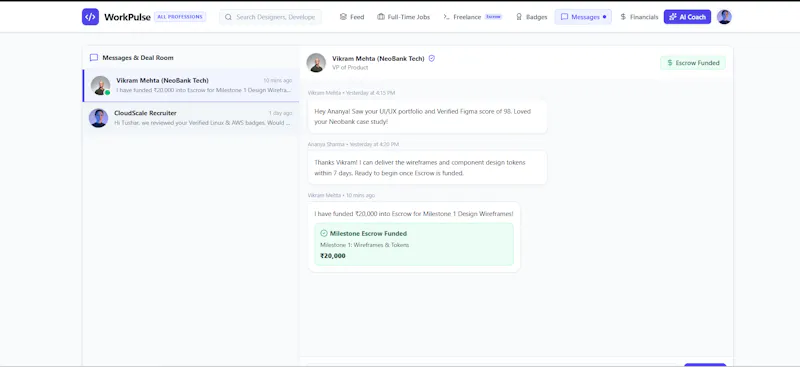Open the Freelance section
The height and width of the screenshot is (367, 800).
tap(472, 17)
